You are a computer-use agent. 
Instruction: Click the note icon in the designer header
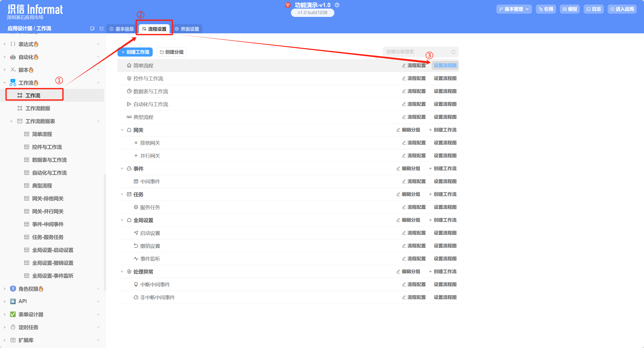coord(92,29)
